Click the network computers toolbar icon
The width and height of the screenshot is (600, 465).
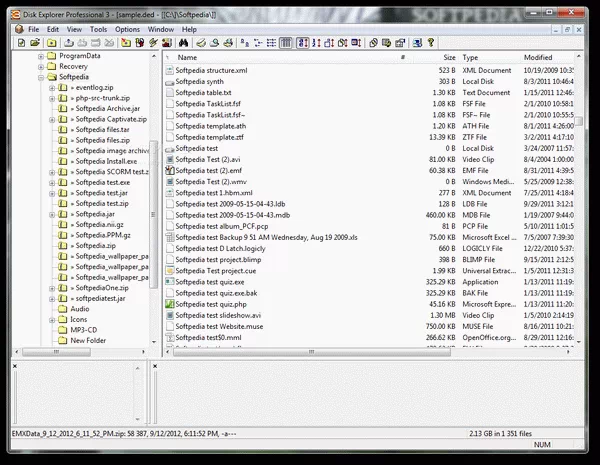pyautogui.click(x=417, y=43)
